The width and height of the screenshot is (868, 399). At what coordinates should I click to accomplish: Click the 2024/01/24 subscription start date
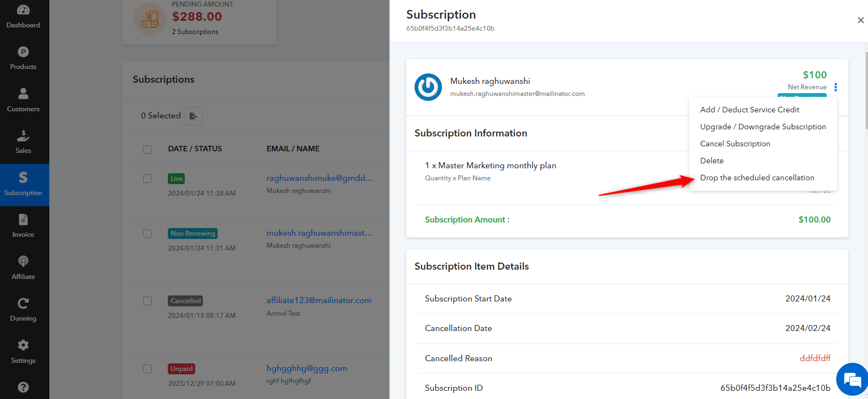[808, 299]
